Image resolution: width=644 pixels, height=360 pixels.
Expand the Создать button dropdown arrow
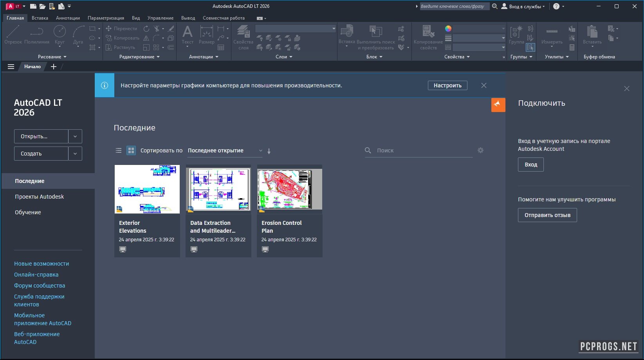(75, 154)
